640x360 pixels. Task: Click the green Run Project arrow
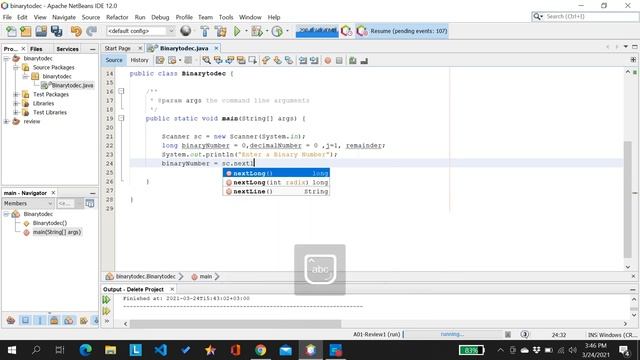point(237,31)
